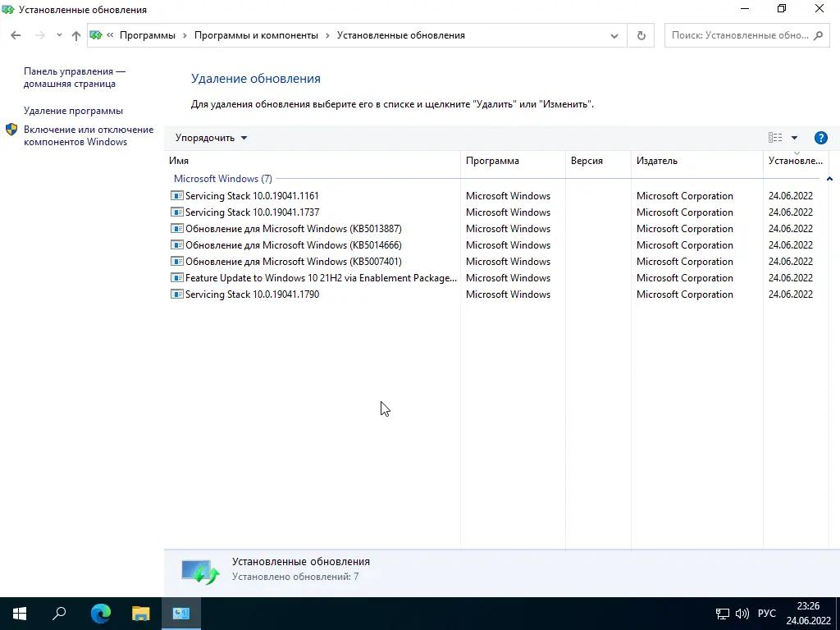Sort by the Программа column header
Screen dimensions: 840x630
(513, 161)
